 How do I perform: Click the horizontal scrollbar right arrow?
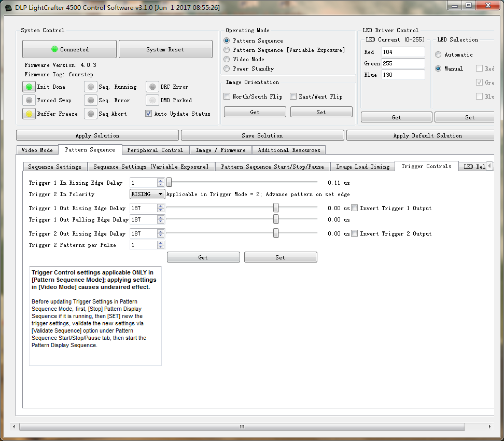pyautogui.click(x=489, y=426)
